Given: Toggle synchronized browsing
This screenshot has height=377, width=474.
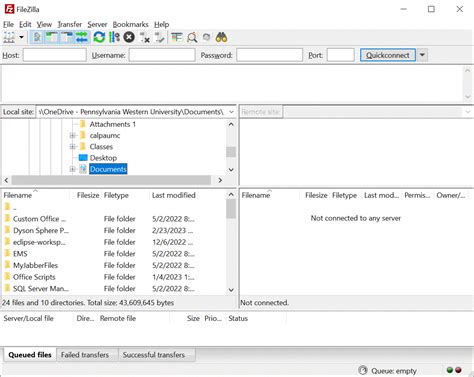Looking at the screenshot, I should (x=207, y=37).
